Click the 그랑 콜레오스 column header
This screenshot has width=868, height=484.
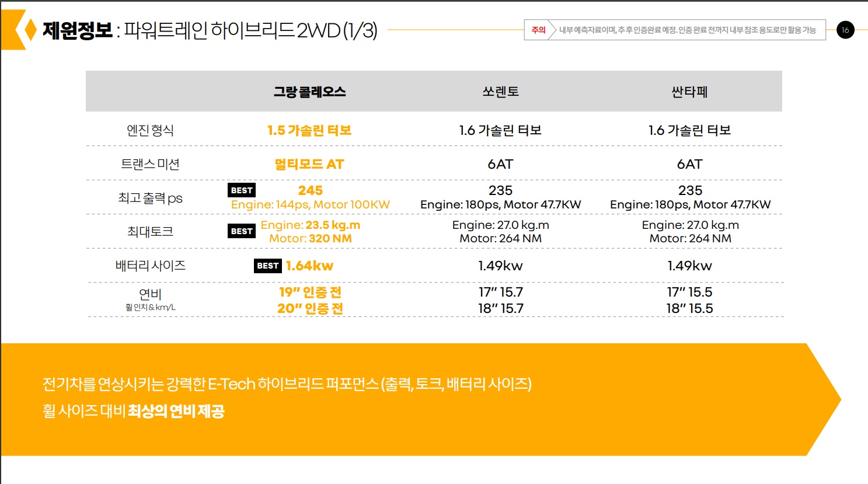pyautogui.click(x=310, y=92)
